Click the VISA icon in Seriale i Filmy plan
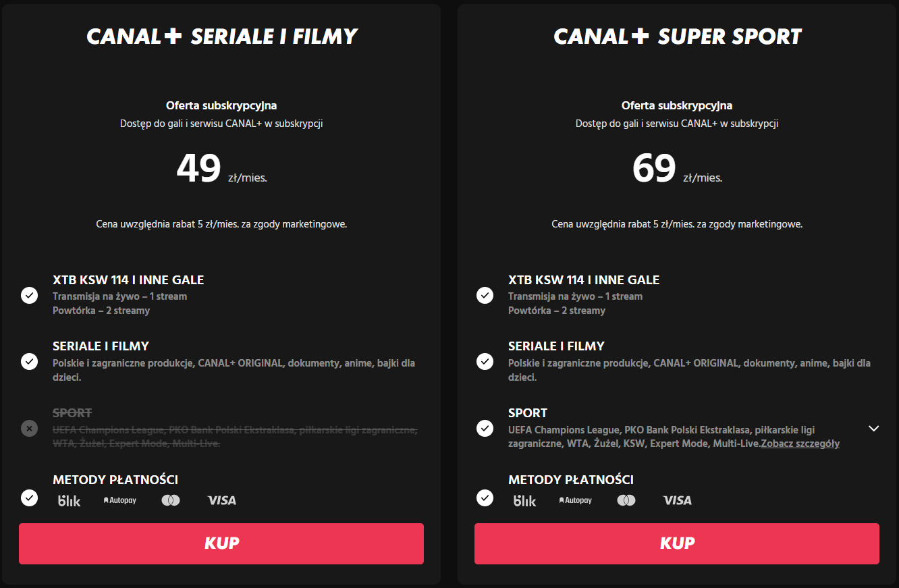The image size is (899, 588). tap(221, 500)
